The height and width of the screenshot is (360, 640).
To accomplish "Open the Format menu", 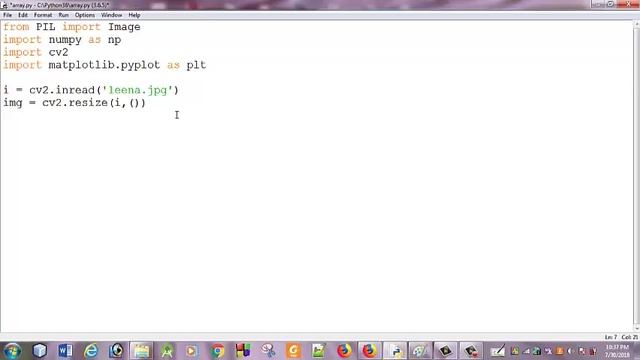I will (43, 15).
